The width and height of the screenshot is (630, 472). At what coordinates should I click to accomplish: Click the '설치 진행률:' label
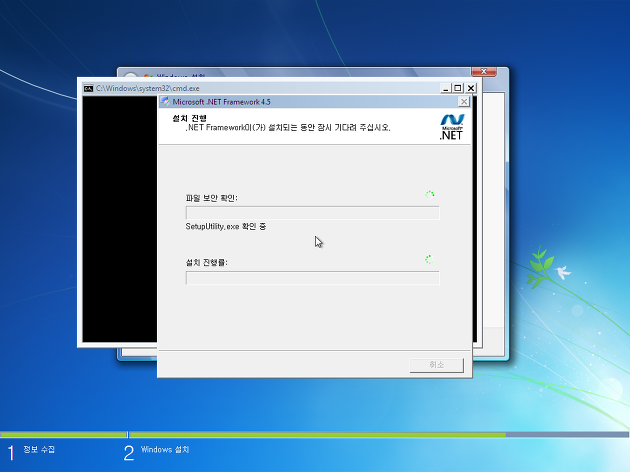point(207,262)
